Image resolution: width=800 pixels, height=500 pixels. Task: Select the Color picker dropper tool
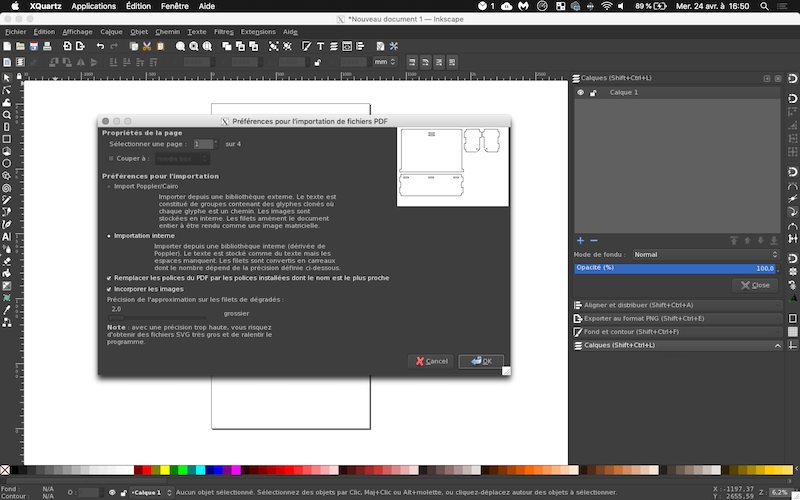(x=7, y=310)
